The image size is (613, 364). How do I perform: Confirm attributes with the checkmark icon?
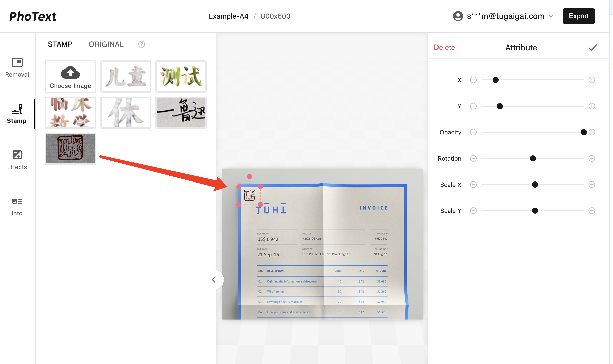(593, 48)
